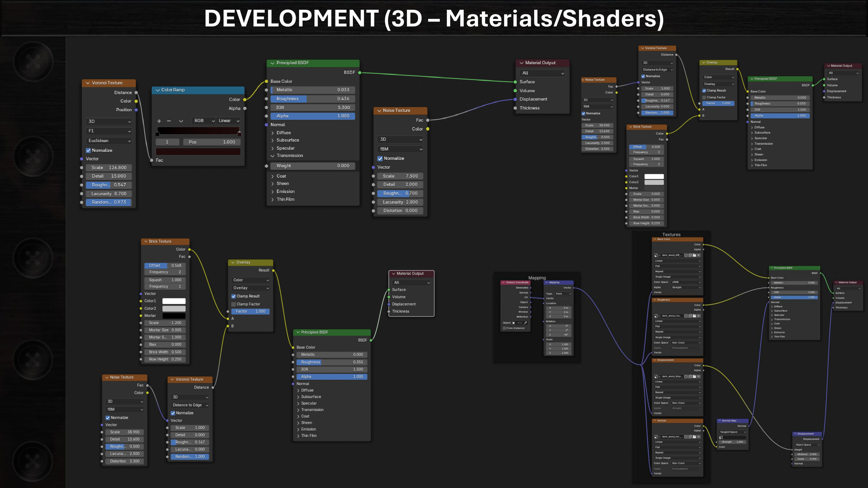Screen dimensions: 868x488
Task: Click fake user shield on dark_wood_diff image
Action: tap(686, 255)
